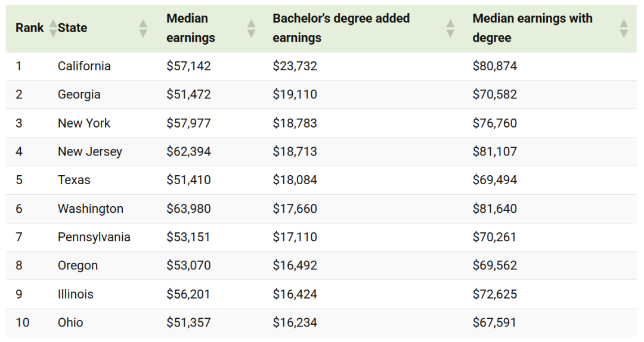Image resolution: width=644 pixels, height=342 pixels.
Task: Select Washington in the State column
Action: pos(91,209)
